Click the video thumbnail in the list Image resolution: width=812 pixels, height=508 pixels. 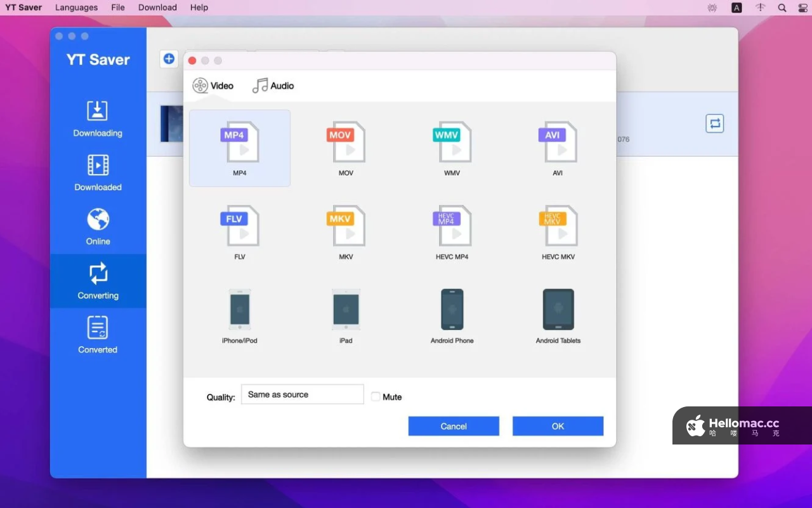pos(172,124)
